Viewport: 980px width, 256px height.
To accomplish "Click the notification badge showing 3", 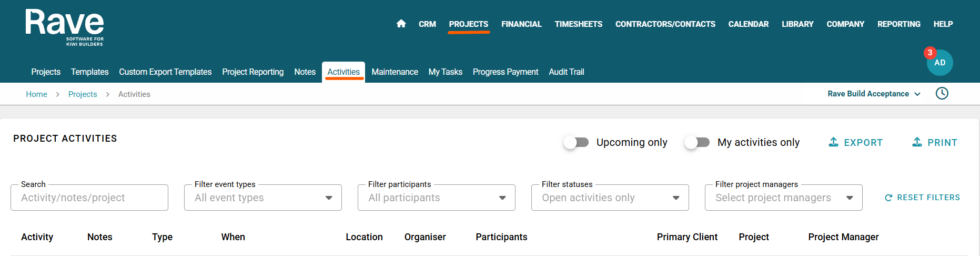I will pyautogui.click(x=930, y=53).
